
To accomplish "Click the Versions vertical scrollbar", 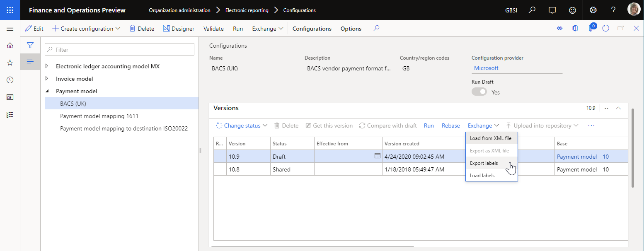I will 632,148.
